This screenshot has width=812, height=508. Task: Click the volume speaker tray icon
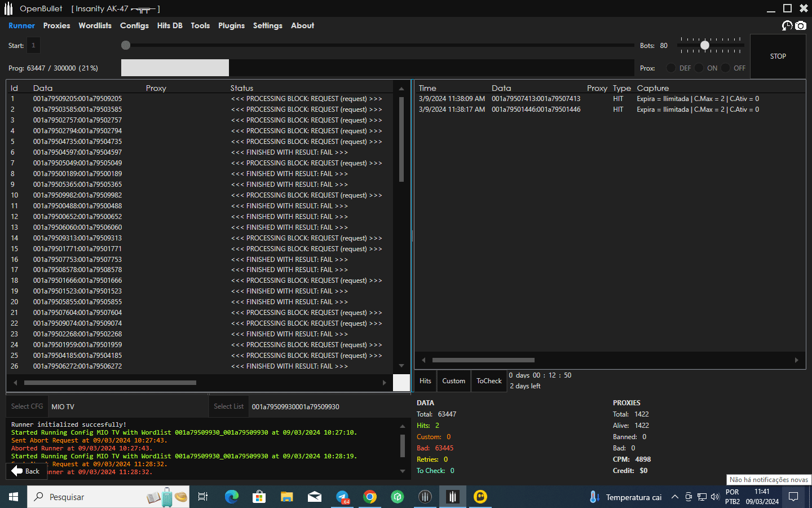715,497
